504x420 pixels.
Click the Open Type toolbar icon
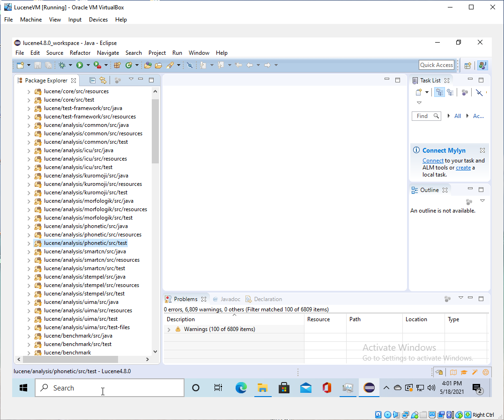click(148, 65)
